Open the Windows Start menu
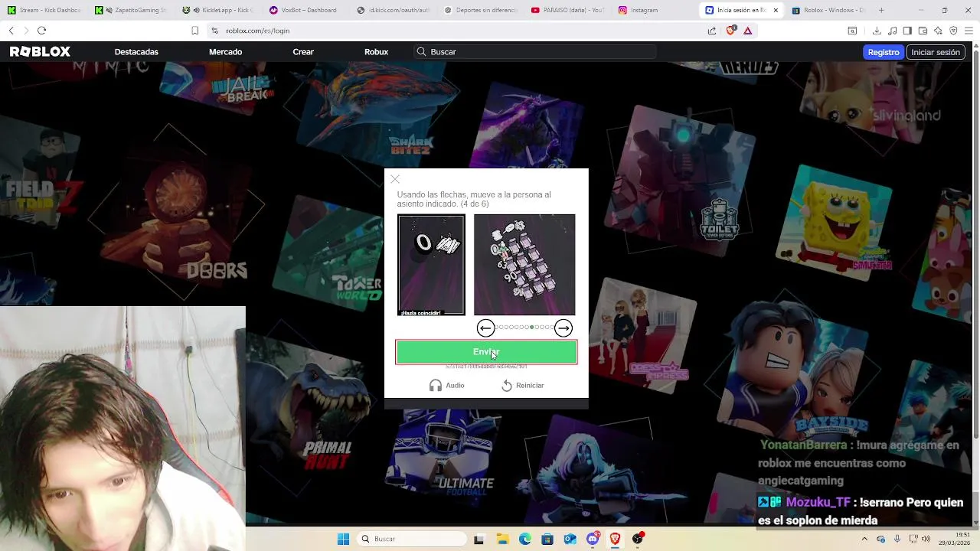Viewport: 980px width, 551px height. [x=343, y=539]
